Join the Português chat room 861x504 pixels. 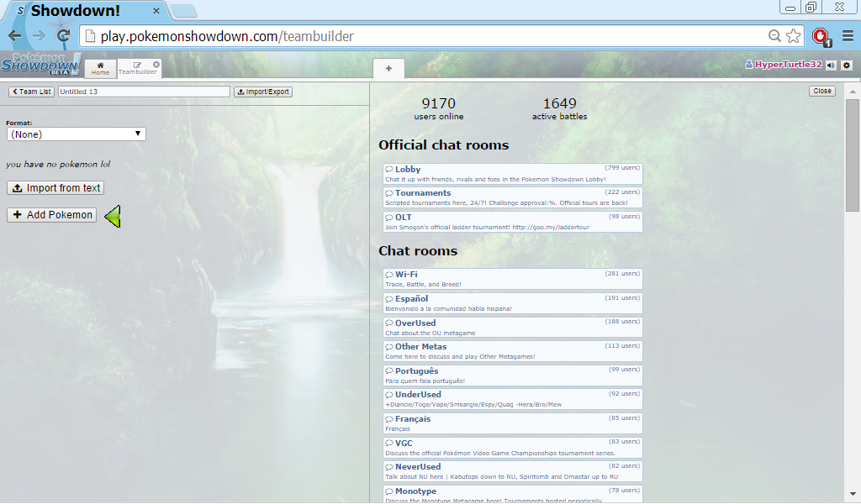tap(513, 375)
